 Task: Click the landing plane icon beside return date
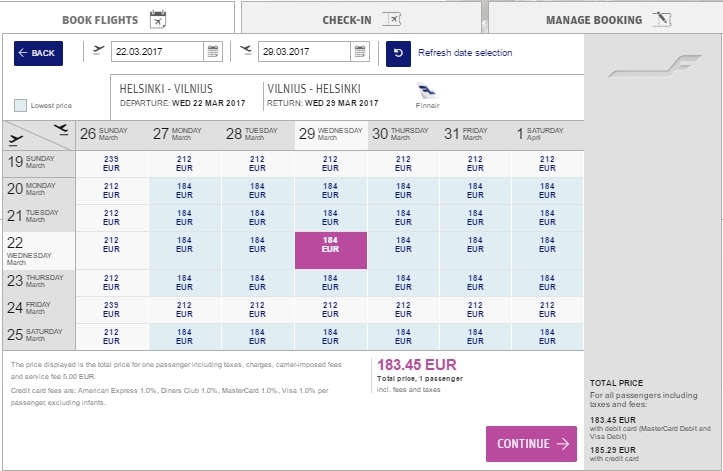click(x=246, y=50)
